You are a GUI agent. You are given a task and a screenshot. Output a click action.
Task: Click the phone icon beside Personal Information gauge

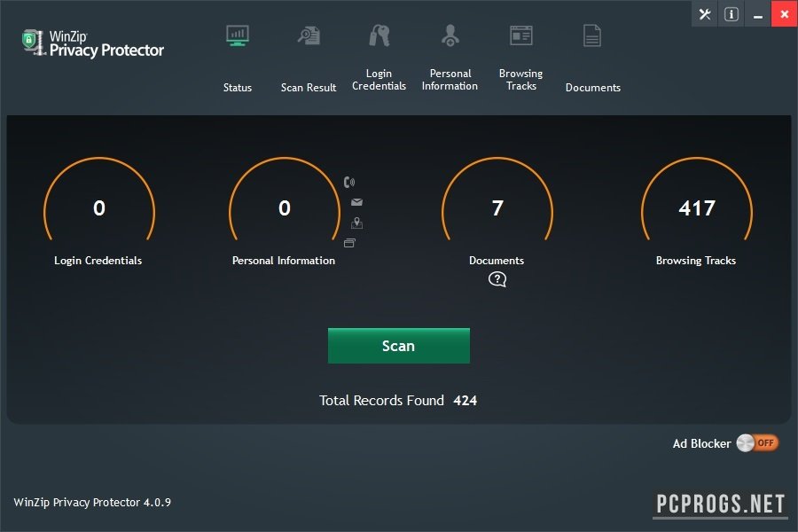[x=349, y=183]
